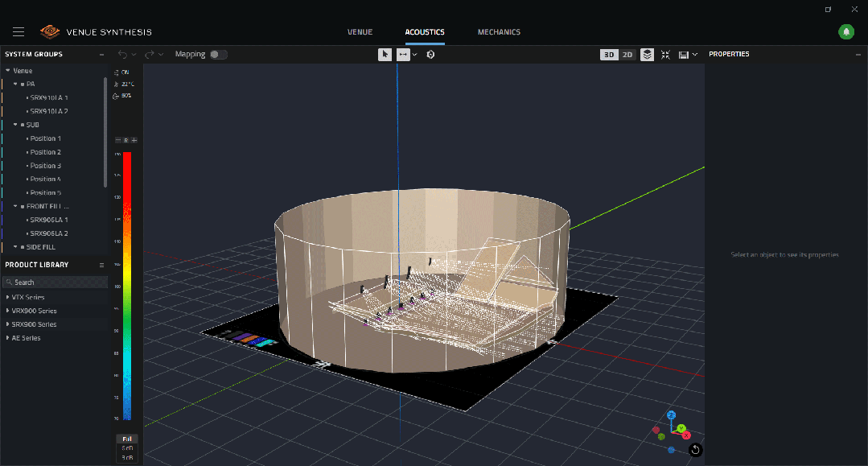868x466 pixels.
Task: Select 3 dB range option
Action: tap(127, 458)
